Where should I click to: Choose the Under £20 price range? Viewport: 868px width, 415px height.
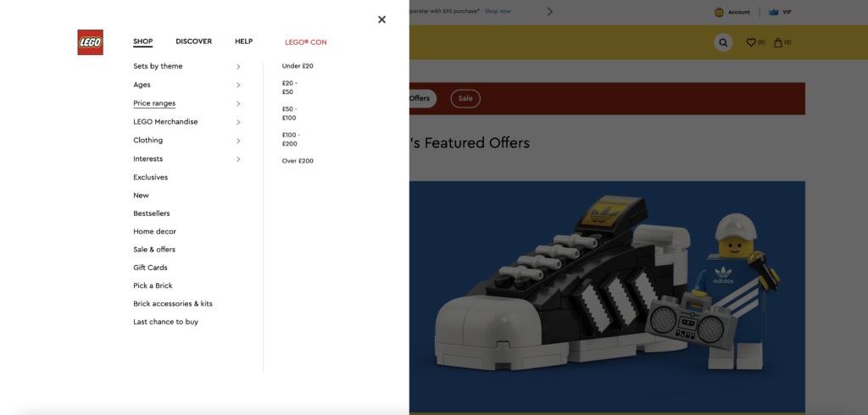point(298,66)
